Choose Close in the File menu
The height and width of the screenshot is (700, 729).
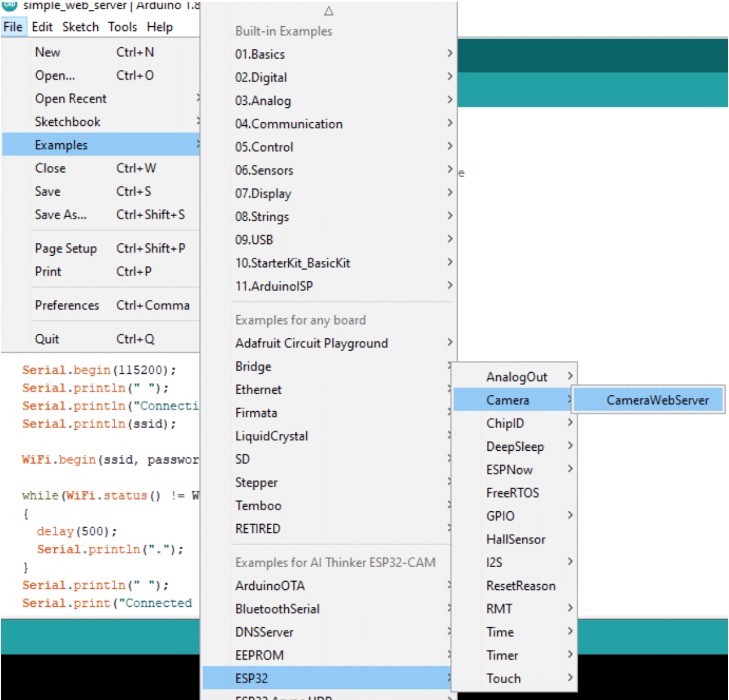click(101, 168)
